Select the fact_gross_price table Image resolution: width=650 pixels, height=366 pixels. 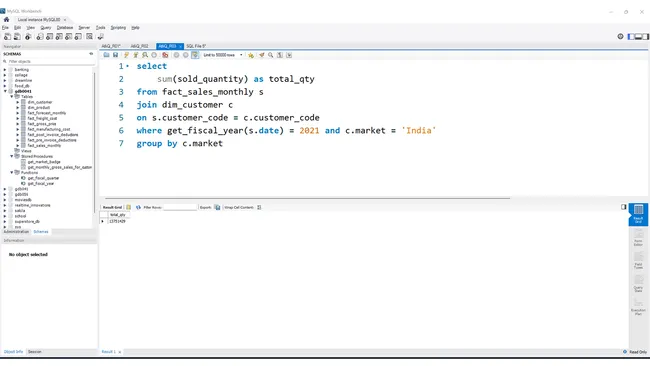tap(42, 124)
